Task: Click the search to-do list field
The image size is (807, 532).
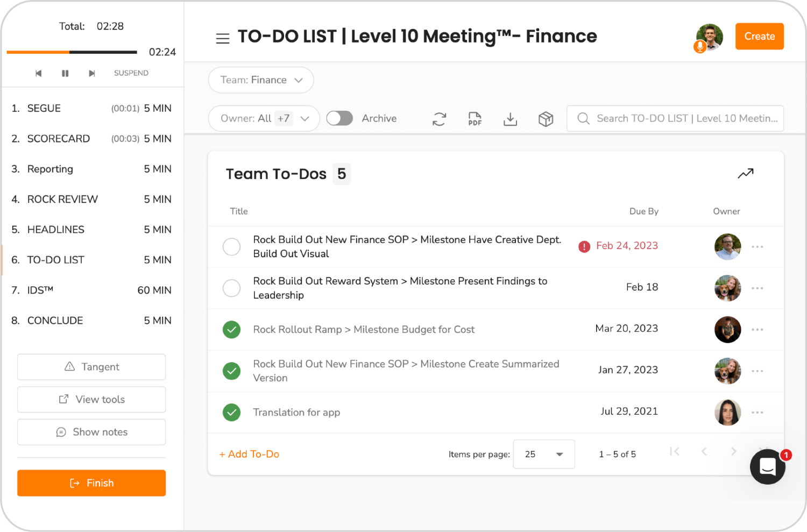Action: (x=675, y=118)
